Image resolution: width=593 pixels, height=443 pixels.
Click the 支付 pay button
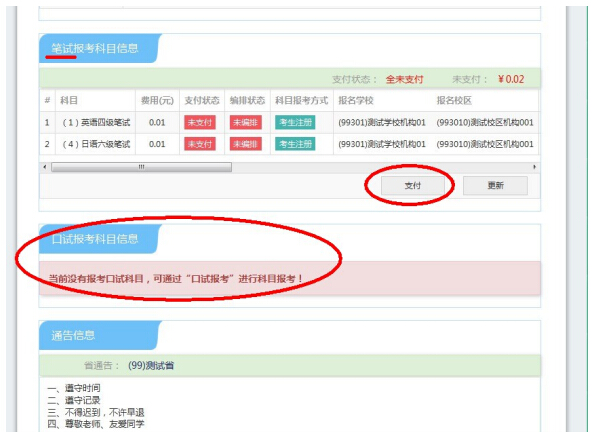413,185
